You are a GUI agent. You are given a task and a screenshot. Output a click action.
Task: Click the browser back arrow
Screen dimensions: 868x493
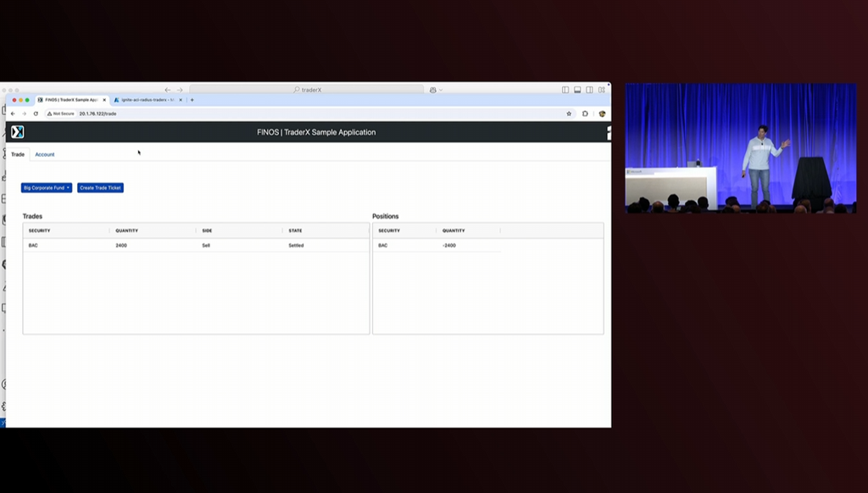[x=13, y=114]
